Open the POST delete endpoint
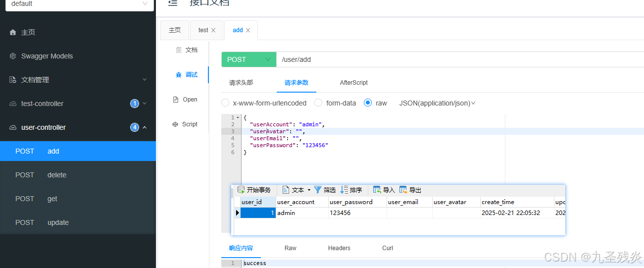 click(78, 175)
